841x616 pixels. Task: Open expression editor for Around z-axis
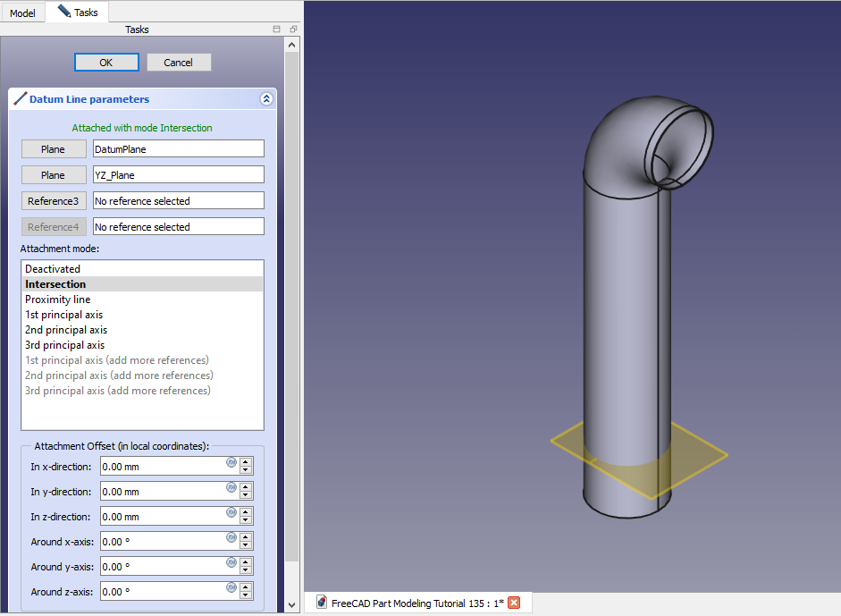231,587
